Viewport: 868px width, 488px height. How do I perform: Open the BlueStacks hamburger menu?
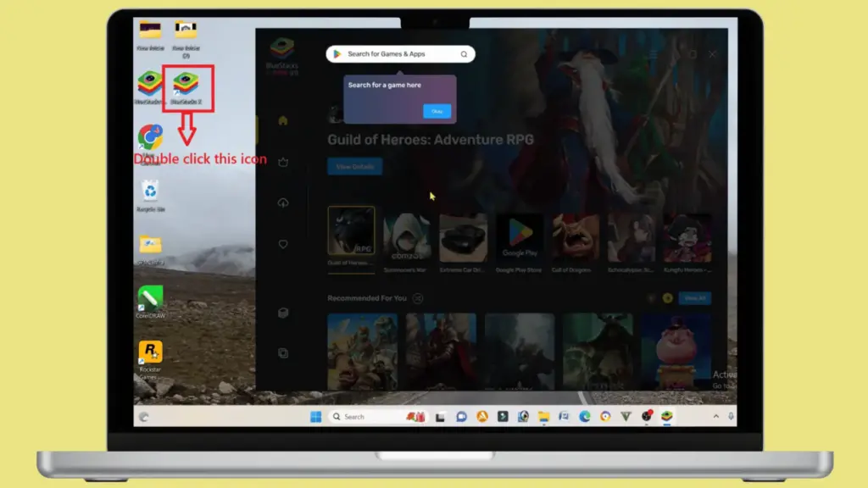point(654,54)
